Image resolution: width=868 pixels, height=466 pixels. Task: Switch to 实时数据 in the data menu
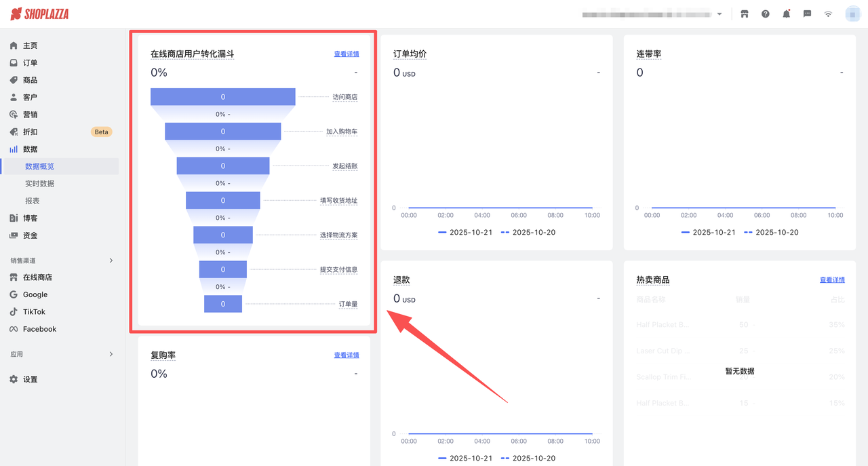pos(39,183)
